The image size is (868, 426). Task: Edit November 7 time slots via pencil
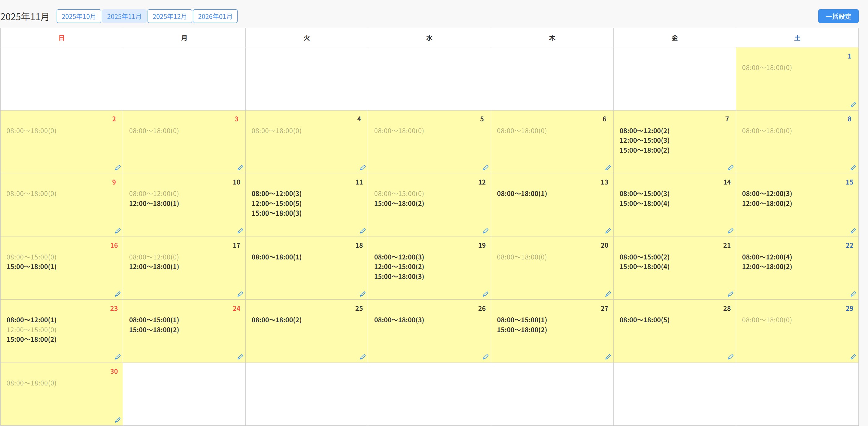pos(730,167)
